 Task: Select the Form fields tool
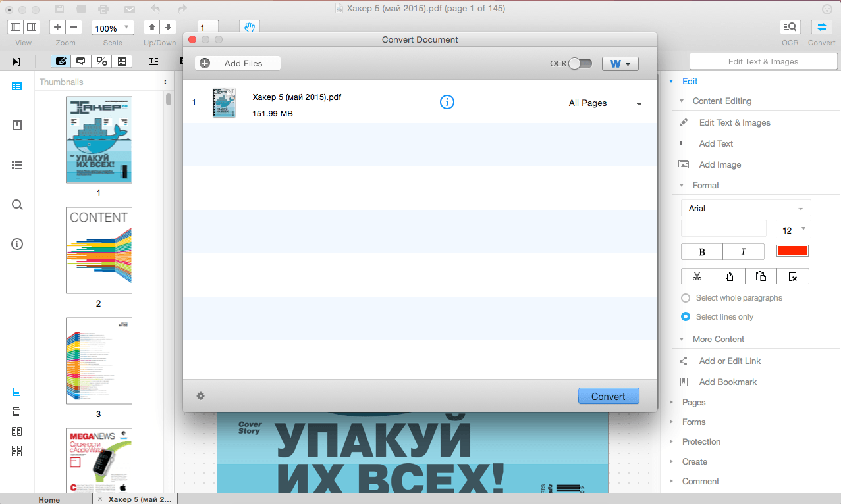(122, 61)
